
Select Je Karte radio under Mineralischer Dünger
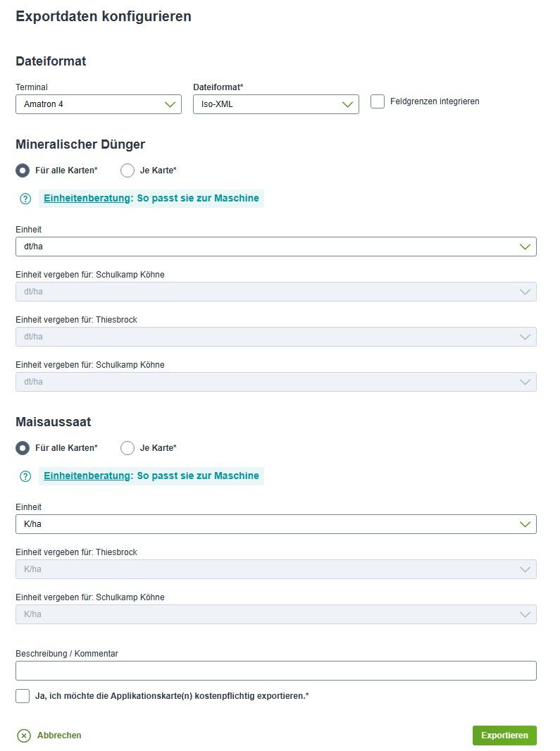coord(127,170)
